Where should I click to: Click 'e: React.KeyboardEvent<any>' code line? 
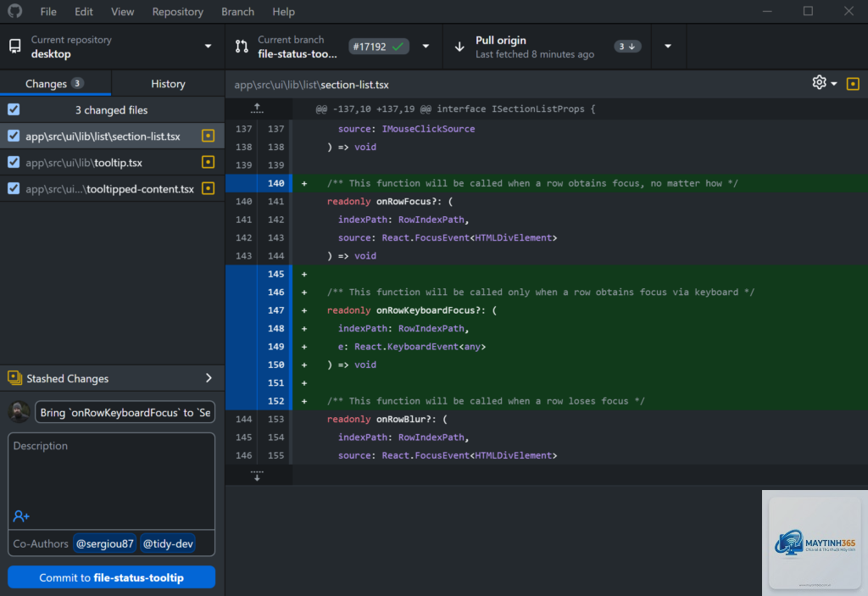click(x=412, y=347)
